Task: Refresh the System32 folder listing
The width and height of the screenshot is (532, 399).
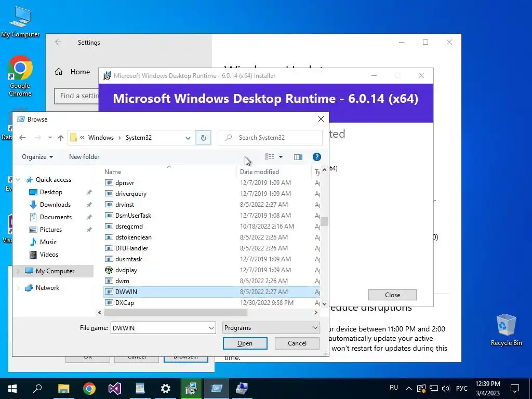Action: 203,137
